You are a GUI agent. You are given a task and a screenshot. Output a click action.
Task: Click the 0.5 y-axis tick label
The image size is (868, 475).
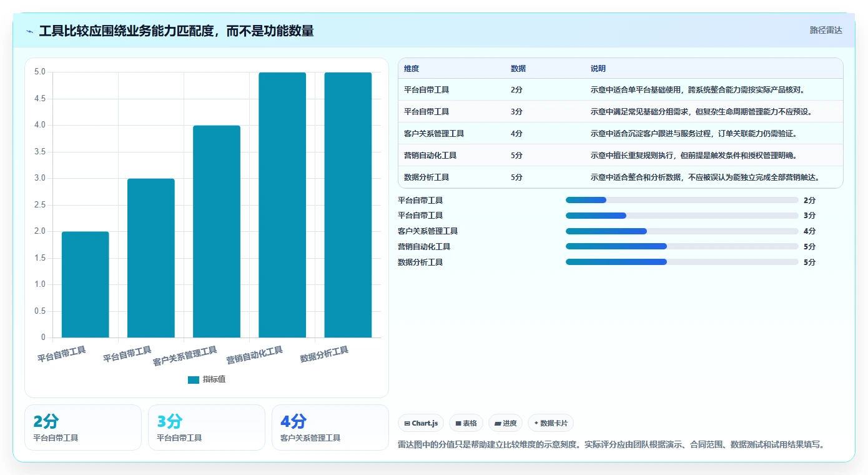coord(40,311)
